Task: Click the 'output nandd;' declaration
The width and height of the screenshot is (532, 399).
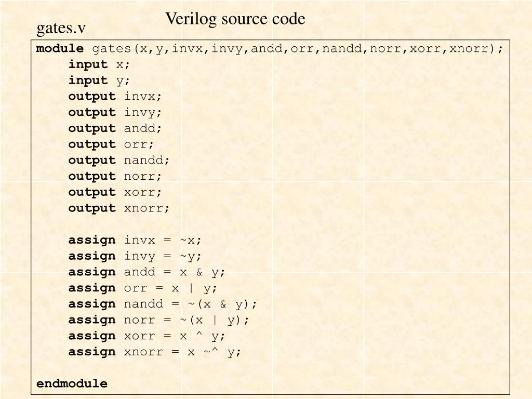Action: [x=119, y=161]
